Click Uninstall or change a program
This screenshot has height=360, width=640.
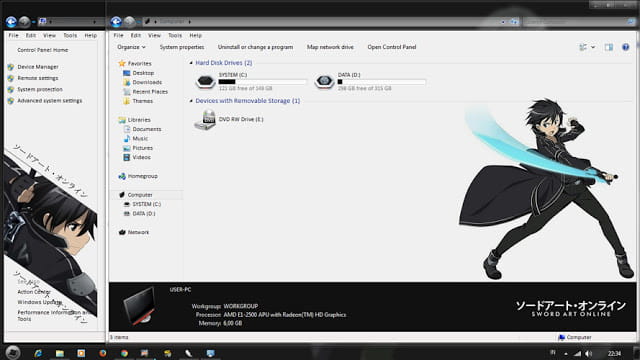pos(256,47)
